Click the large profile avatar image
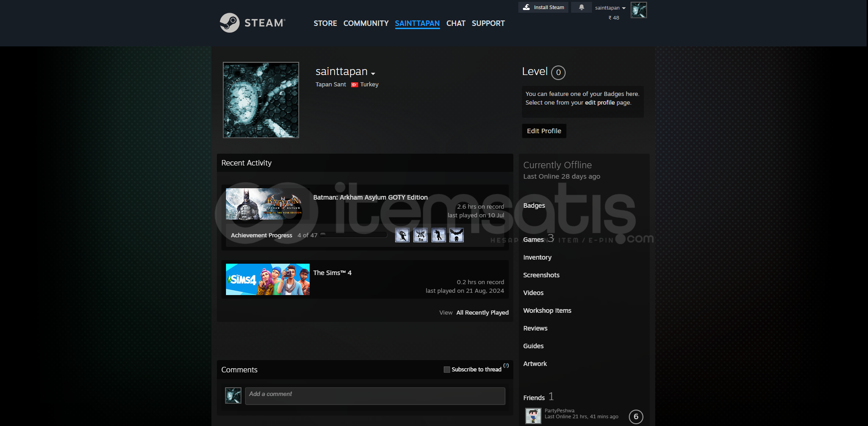The width and height of the screenshot is (868, 426). coord(261,100)
